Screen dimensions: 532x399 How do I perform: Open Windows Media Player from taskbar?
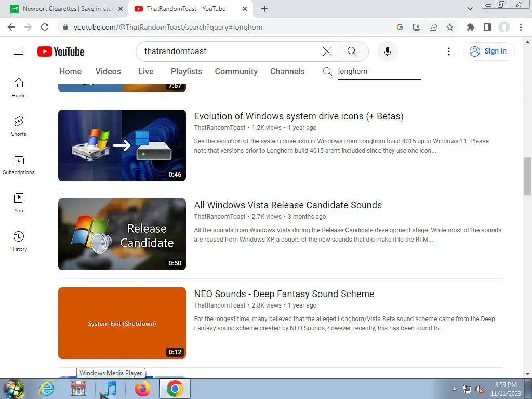click(x=110, y=389)
